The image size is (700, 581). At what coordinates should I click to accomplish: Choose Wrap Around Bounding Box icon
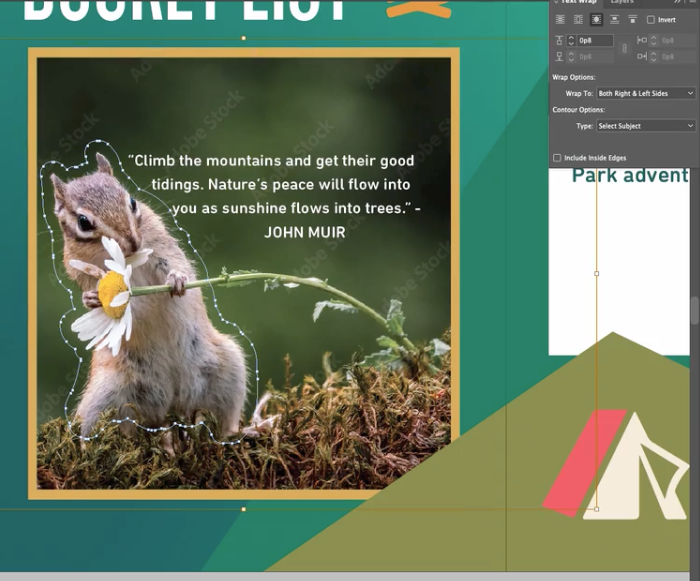click(578, 20)
